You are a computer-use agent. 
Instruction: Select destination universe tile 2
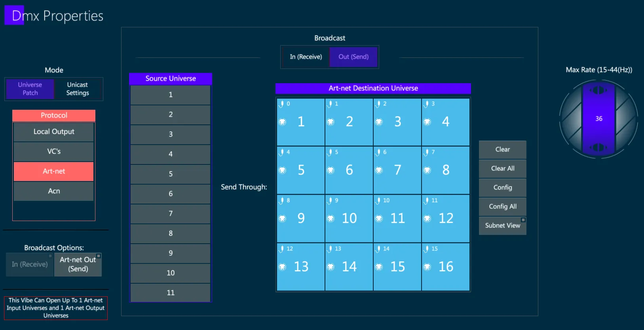(349, 122)
